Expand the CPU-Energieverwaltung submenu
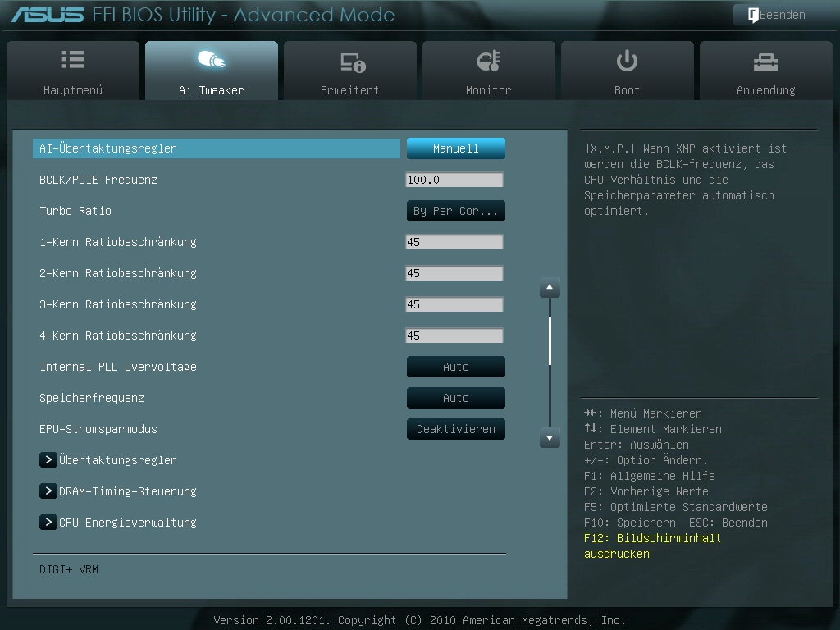This screenshot has width=840, height=630. point(118,522)
